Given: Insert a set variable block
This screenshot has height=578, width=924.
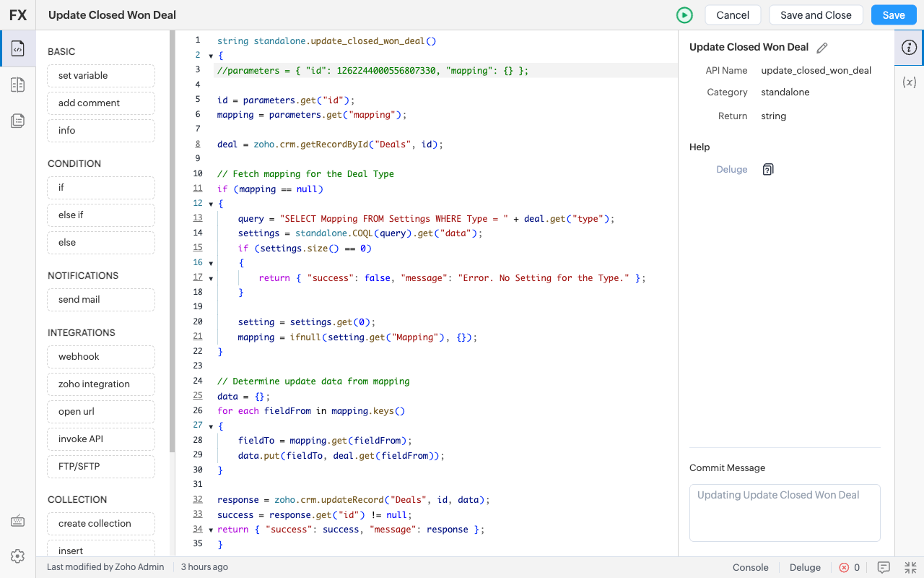Looking at the screenshot, I should [101, 76].
